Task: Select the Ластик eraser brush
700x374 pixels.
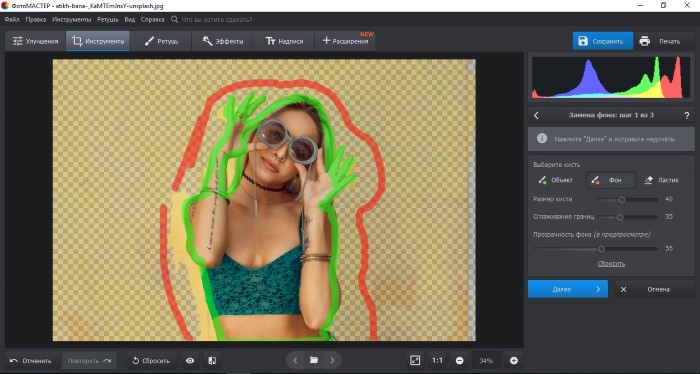Action: point(662,180)
